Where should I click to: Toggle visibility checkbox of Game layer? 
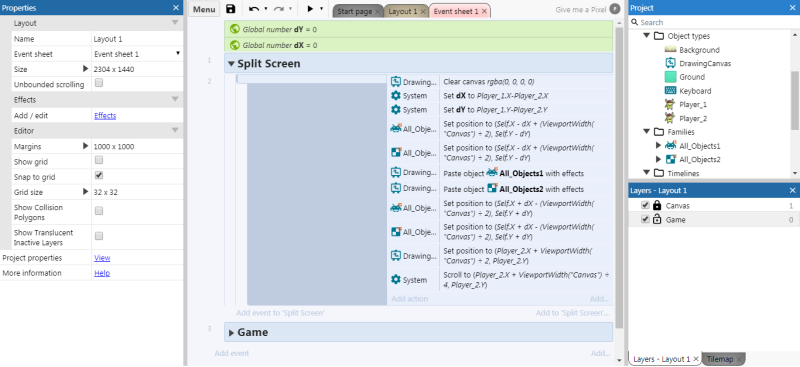pos(645,219)
